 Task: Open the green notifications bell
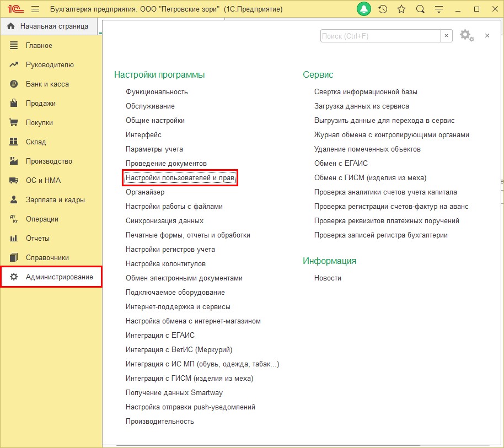pyautogui.click(x=364, y=9)
